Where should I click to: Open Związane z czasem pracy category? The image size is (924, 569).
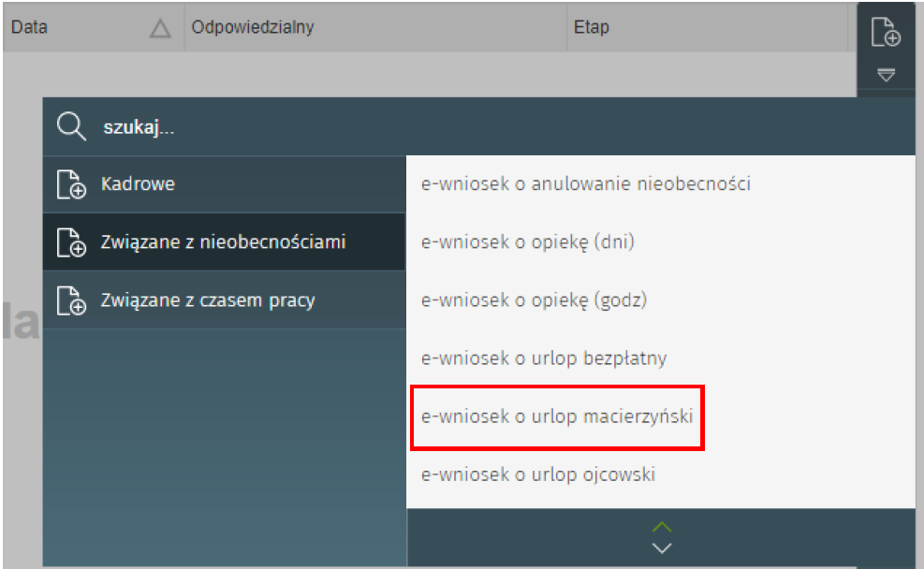[x=208, y=300]
